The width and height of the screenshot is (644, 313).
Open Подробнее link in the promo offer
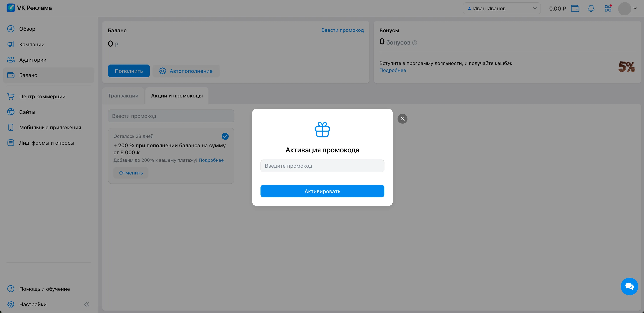click(x=211, y=160)
